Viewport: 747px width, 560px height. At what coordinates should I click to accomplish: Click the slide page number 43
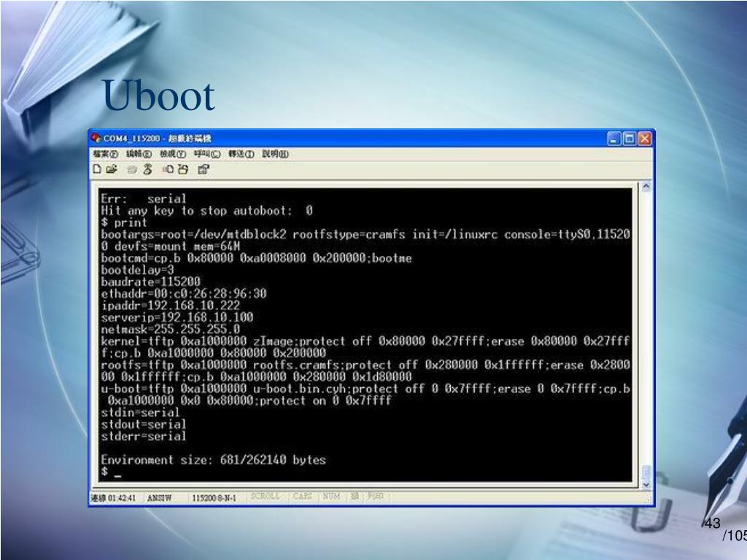click(713, 524)
